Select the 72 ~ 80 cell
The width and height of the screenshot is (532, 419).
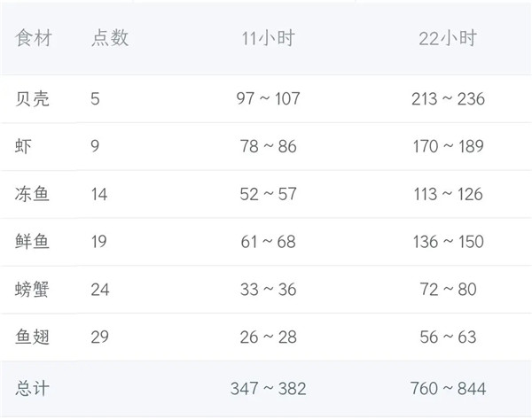coord(447,290)
